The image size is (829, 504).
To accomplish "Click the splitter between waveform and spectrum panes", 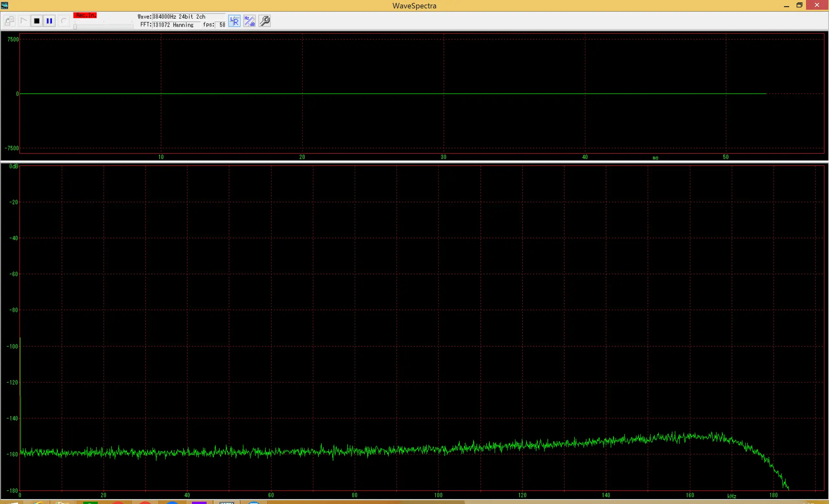I will pyautogui.click(x=414, y=162).
